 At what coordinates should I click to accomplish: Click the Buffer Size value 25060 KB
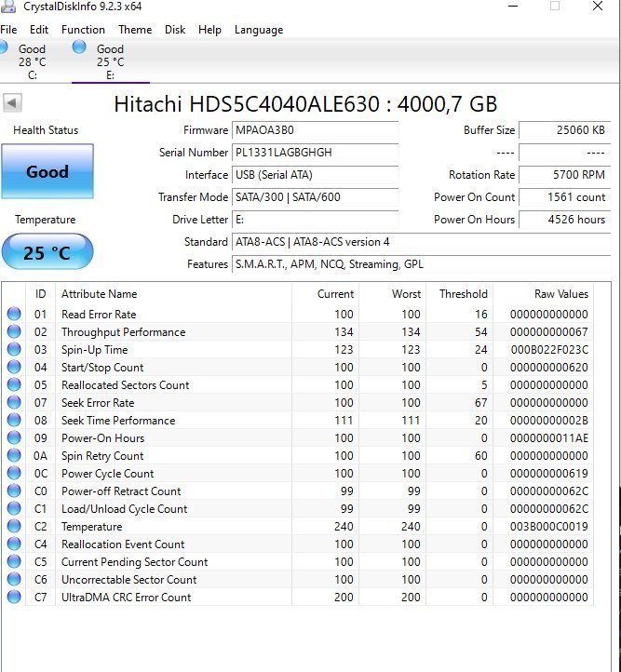tap(564, 130)
